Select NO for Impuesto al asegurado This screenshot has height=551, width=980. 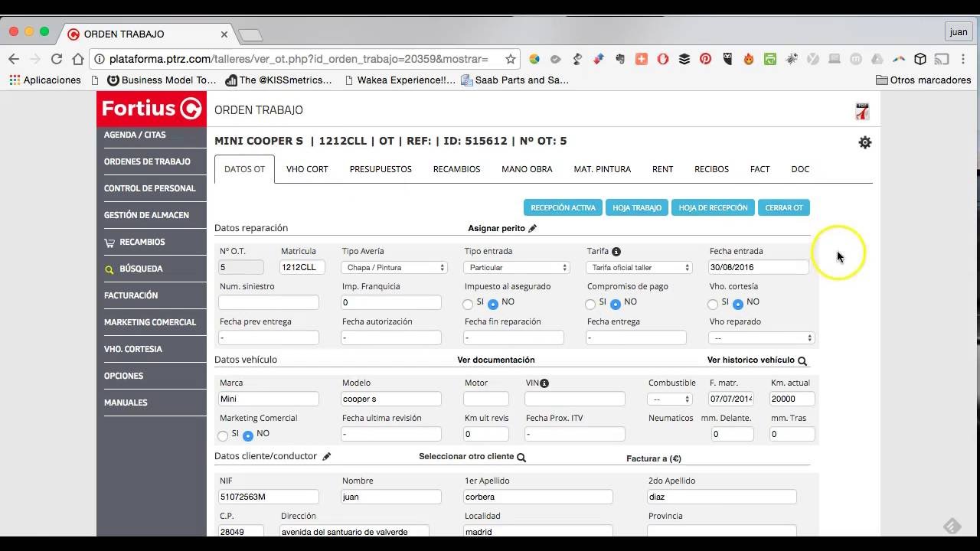(493, 304)
